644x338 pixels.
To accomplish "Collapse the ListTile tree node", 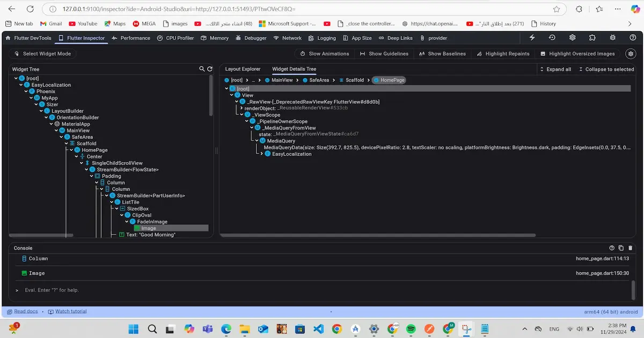I will point(112,202).
